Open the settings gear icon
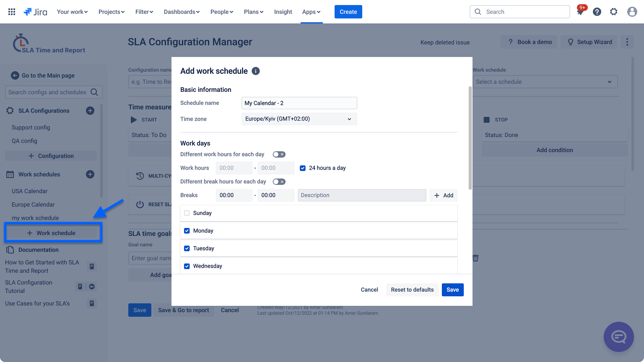 click(x=614, y=12)
